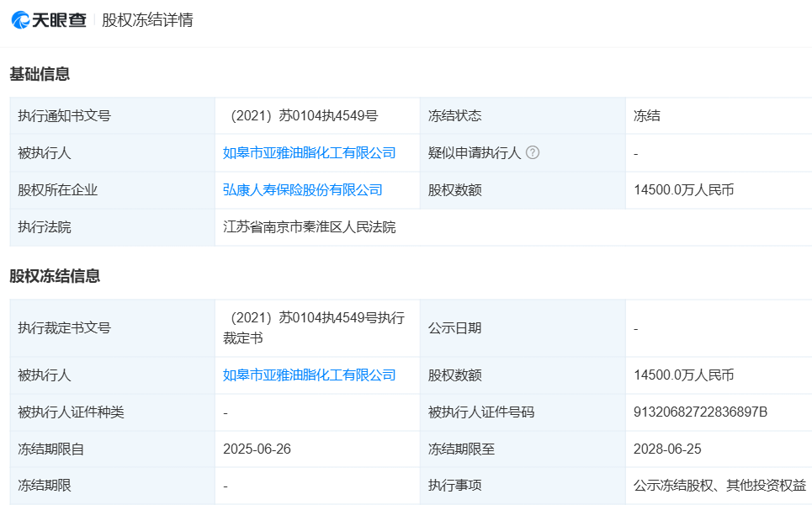Click the 股权所在企业 label
Image resolution: width=812 pixels, height=505 pixels.
click(57, 190)
